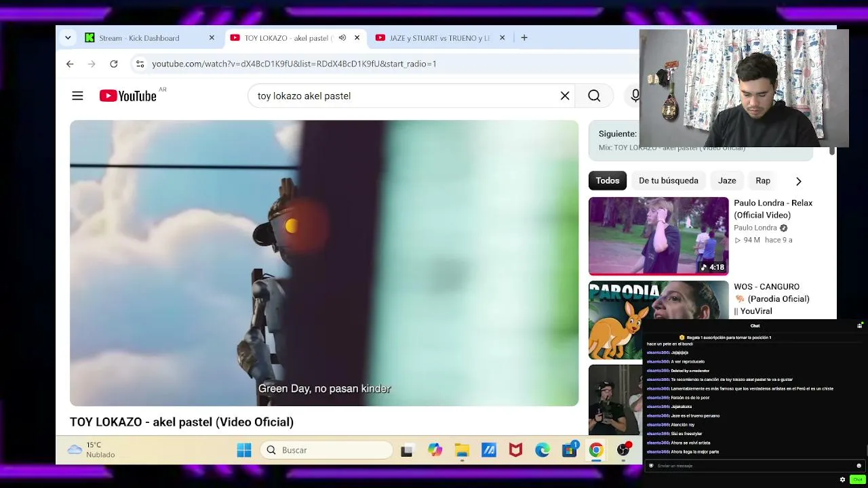
Task: Open the Chrome tab search dropdown
Action: (x=68, y=38)
